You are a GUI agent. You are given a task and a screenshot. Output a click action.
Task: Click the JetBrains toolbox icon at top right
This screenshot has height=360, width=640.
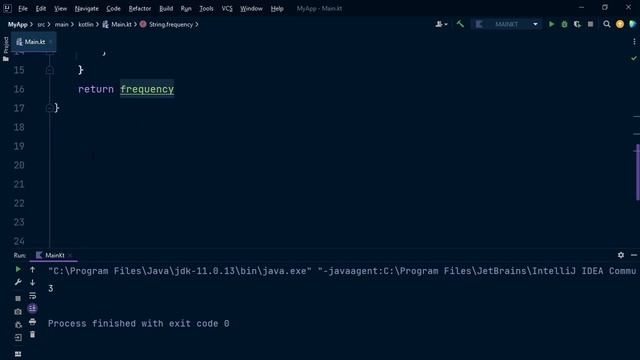[x=633, y=24]
